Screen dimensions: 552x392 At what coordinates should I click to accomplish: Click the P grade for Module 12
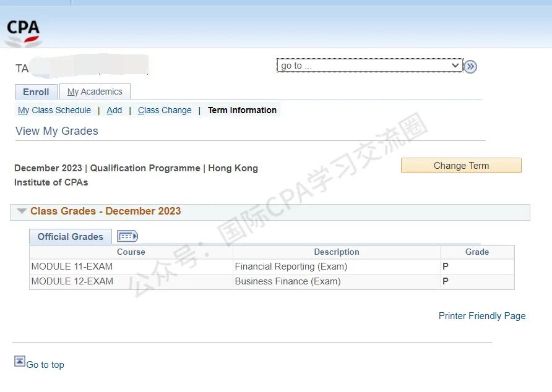[446, 281]
